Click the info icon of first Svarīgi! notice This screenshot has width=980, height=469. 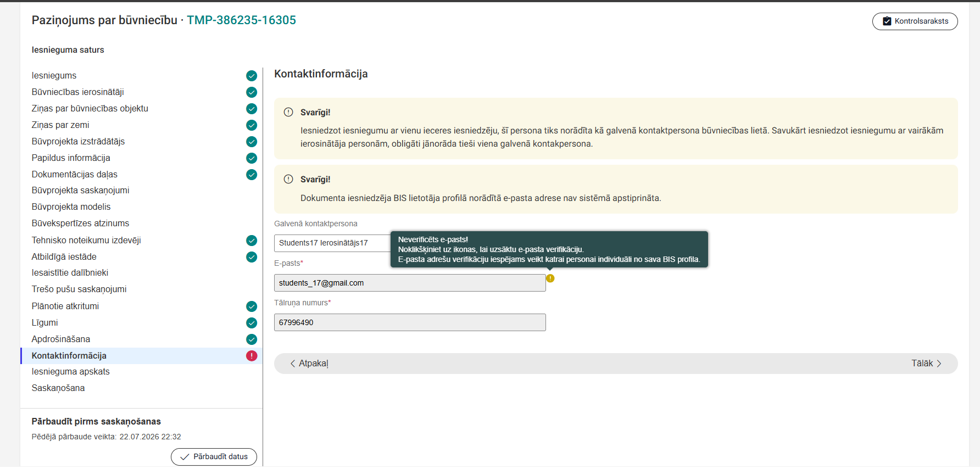[x=288, y=112]
